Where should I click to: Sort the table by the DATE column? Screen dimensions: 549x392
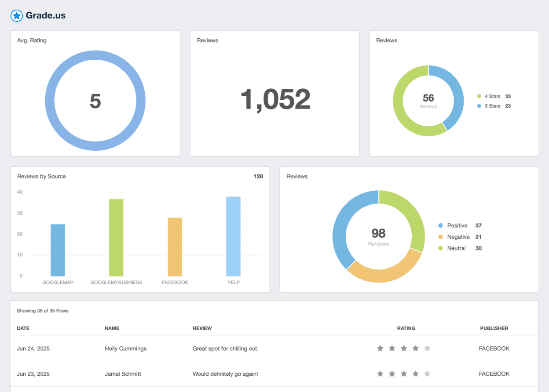[x=23, y=328]
